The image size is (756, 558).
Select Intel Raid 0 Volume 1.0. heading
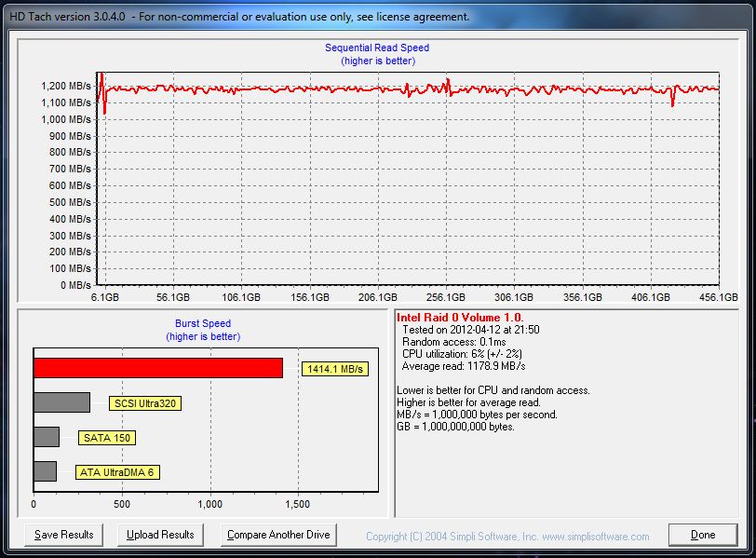click(460, 318)
